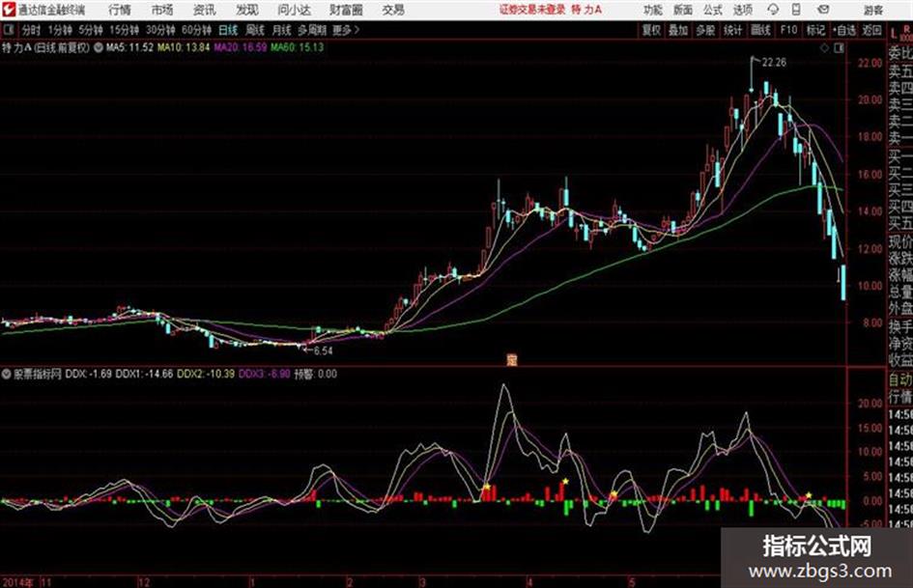Click the MA10: 13.84 value
913x588 pixels.
184,47
